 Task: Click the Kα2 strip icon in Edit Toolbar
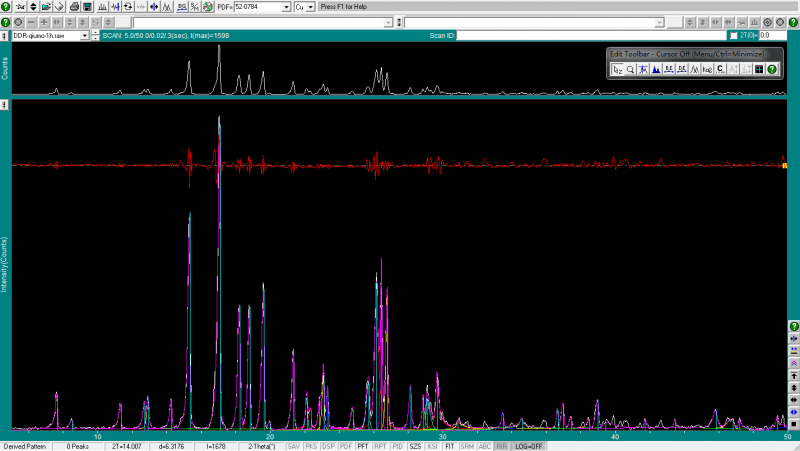(x=707, y=69)
